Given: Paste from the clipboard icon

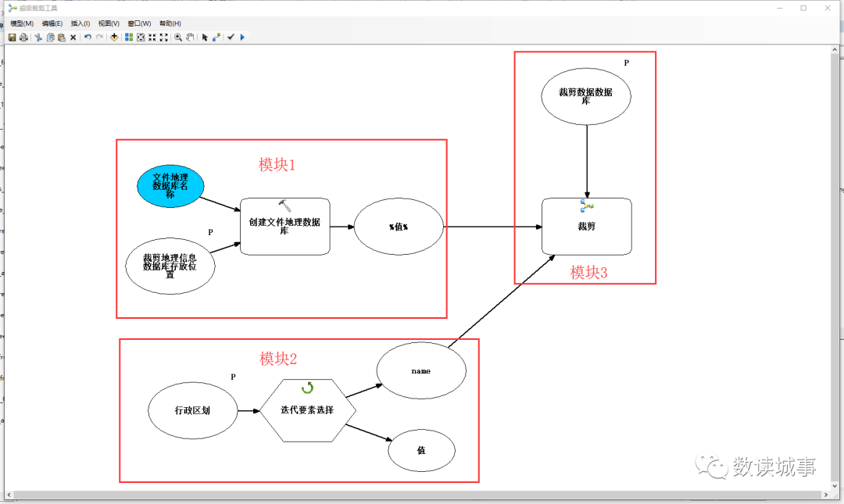Looking at the screenshot, I should (x=62, y=38).
